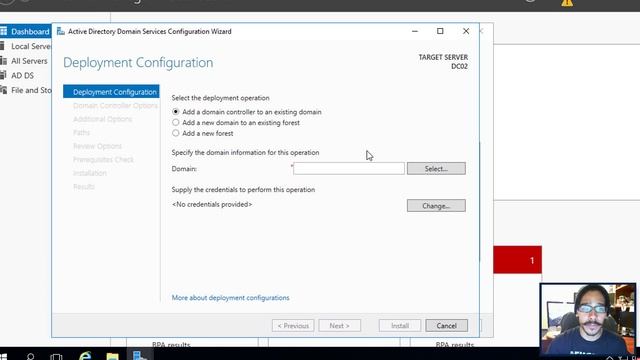Maximize the configuration wizard window
Screen dimensions: 640x360
click(440, 31)
